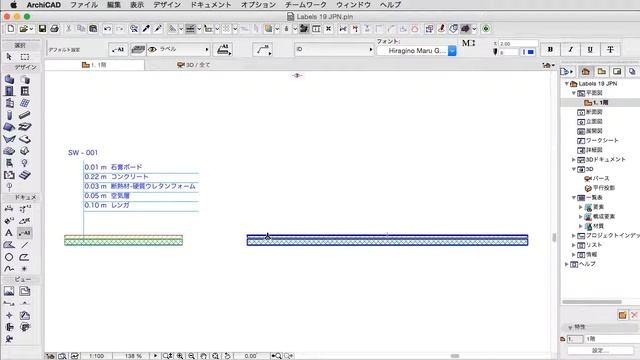The height and width of the screenshot is (360, 640).
Task: Open the Project Map in the navigator
Action: point(585,72)
